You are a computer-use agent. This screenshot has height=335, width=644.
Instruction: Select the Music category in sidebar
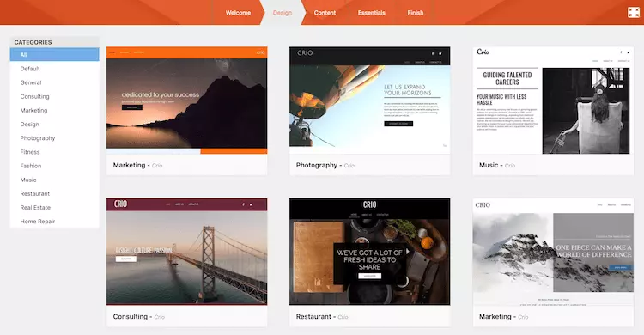[x=55, y=180]
